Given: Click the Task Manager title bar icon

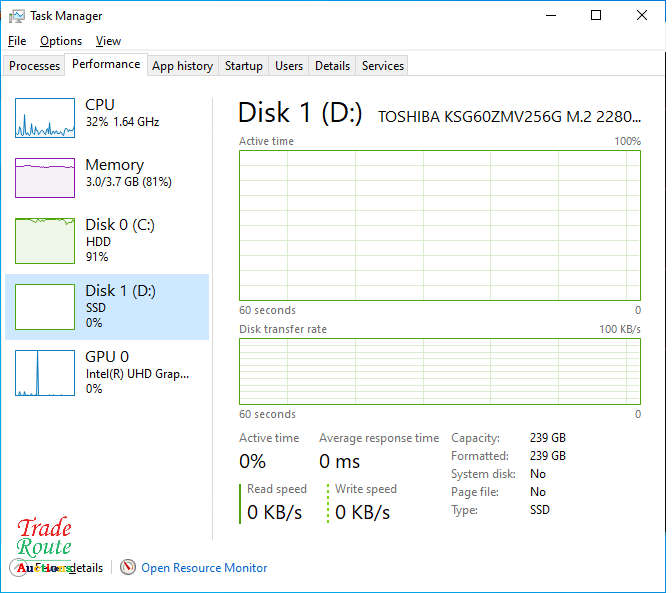Looking at the screenshot, I should tap(16, 16).
